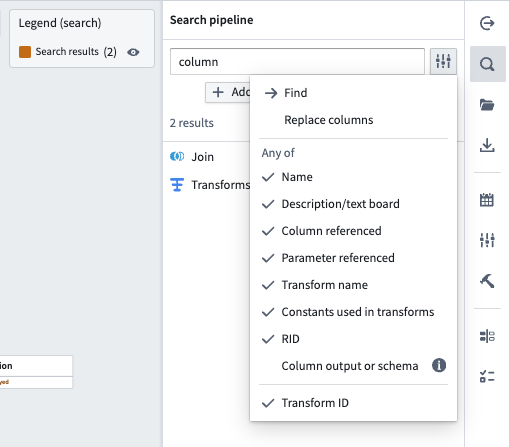The height and width of the screenshot is (447, 509).
Task: Click the Transforms result icon
Action: click(177, 185)
